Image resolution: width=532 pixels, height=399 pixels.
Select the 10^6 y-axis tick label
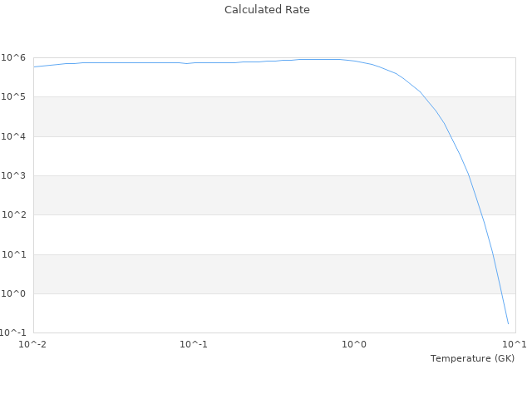click(13, 57)
